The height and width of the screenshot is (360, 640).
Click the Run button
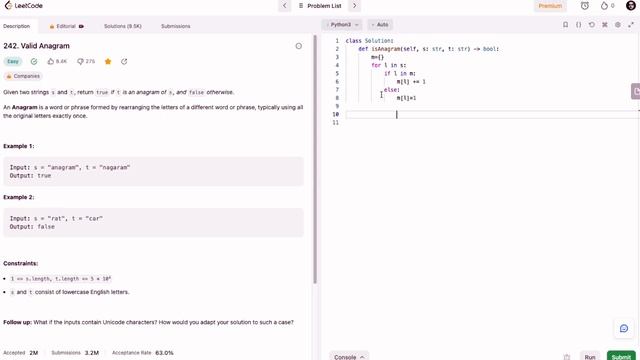coord(590,357)
